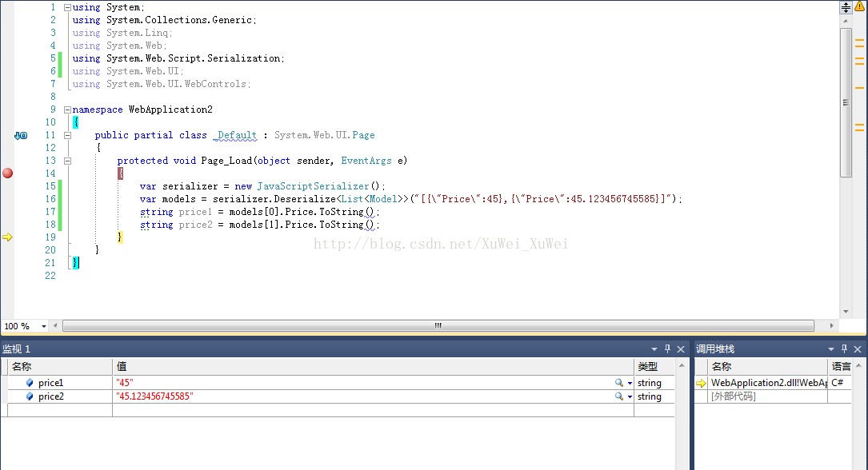Click the editor vertical scrollbar thumb
Viewport: 868px width, 470px height.
coord(846,103)
